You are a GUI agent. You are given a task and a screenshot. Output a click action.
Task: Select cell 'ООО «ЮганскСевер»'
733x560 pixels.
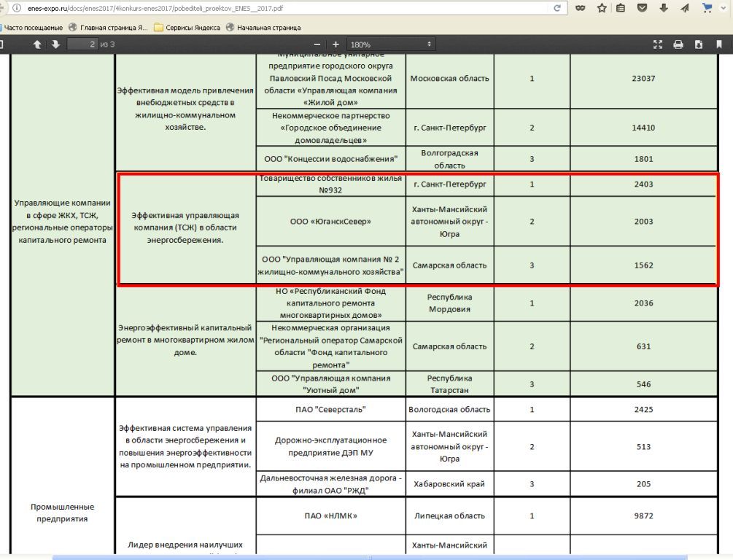tap(330, 222)
